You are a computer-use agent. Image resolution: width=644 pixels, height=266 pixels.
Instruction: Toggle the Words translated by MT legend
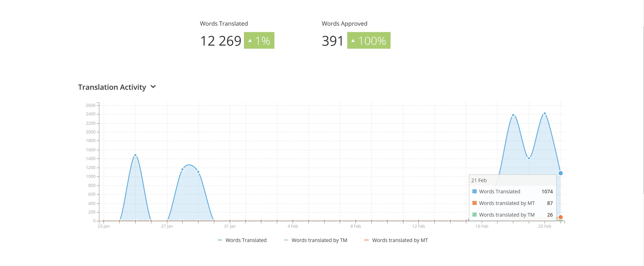tap(396, 240)
